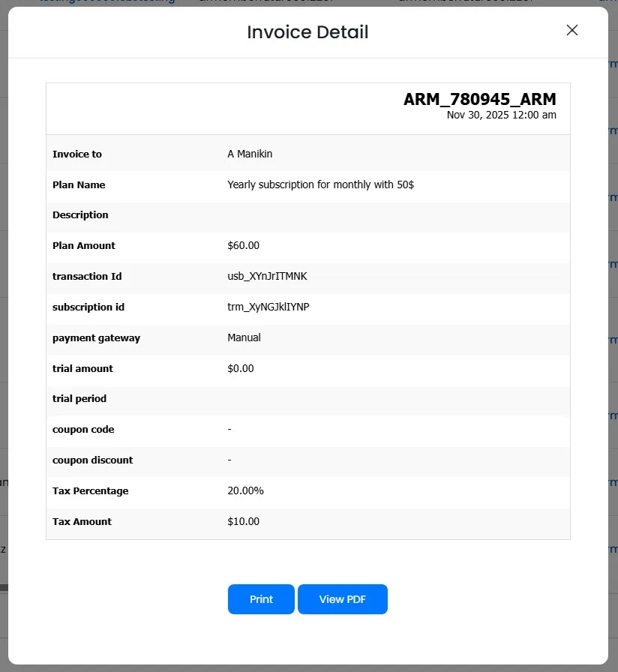Click the payment gateway value Manual
The width and height of the screenshot is (618, 672).
(x=244, y=337)
